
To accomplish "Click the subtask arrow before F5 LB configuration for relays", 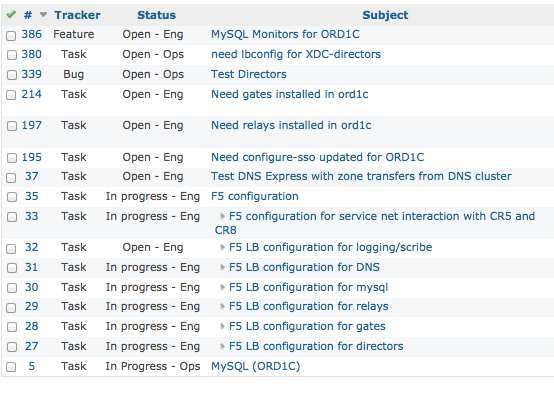I will 222,306.
